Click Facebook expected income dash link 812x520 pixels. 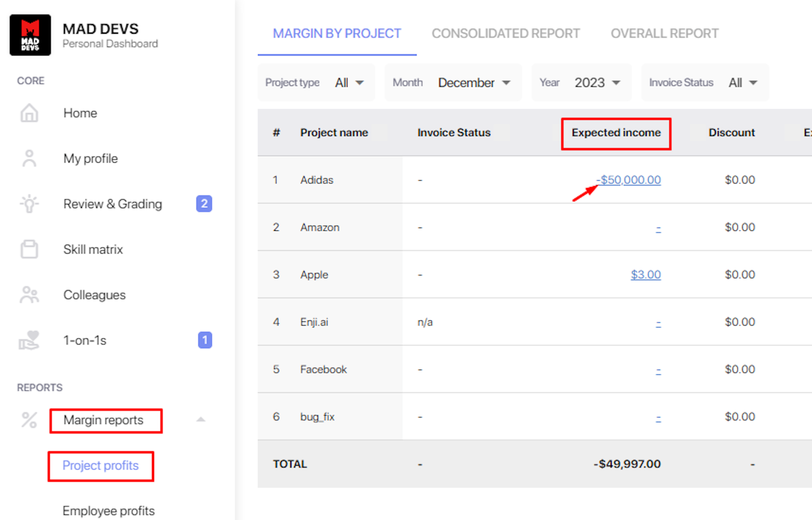[658, 370]
